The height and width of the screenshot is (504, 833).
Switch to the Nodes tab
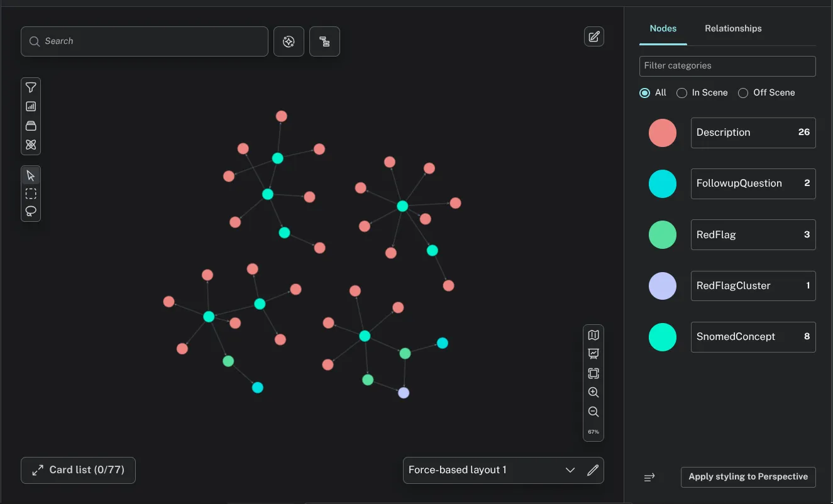point(663,28)
